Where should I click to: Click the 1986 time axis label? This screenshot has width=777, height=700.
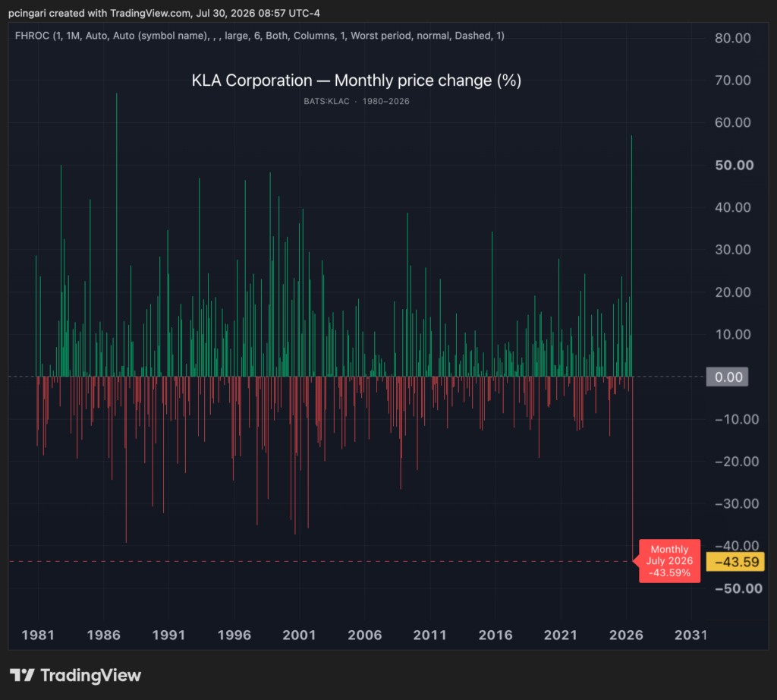(x=103, y=635)
